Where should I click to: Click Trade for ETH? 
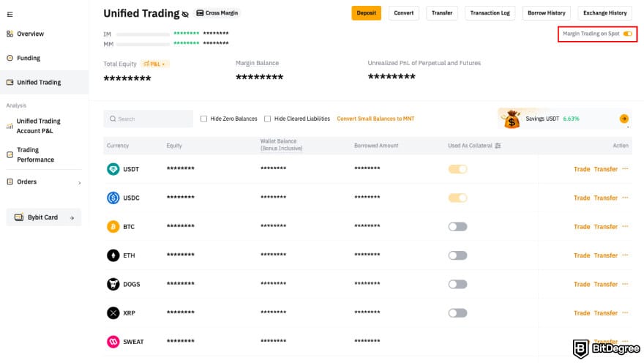tap(582, 255)
